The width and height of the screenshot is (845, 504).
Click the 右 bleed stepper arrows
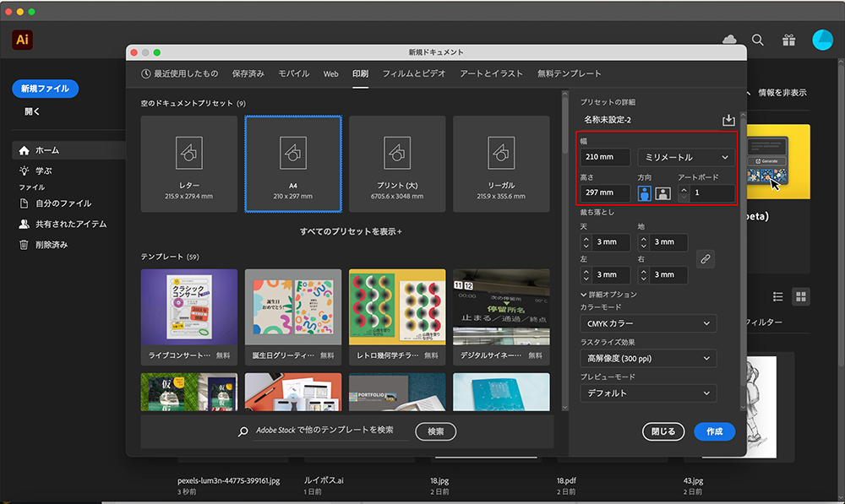(x=643, y=275)
